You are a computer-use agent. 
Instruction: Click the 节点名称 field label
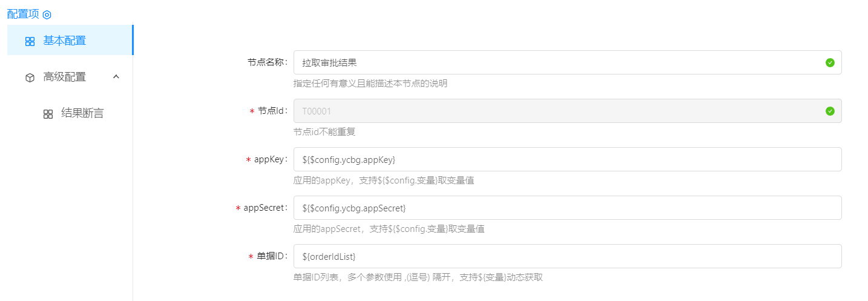click(x=268, y=62)
